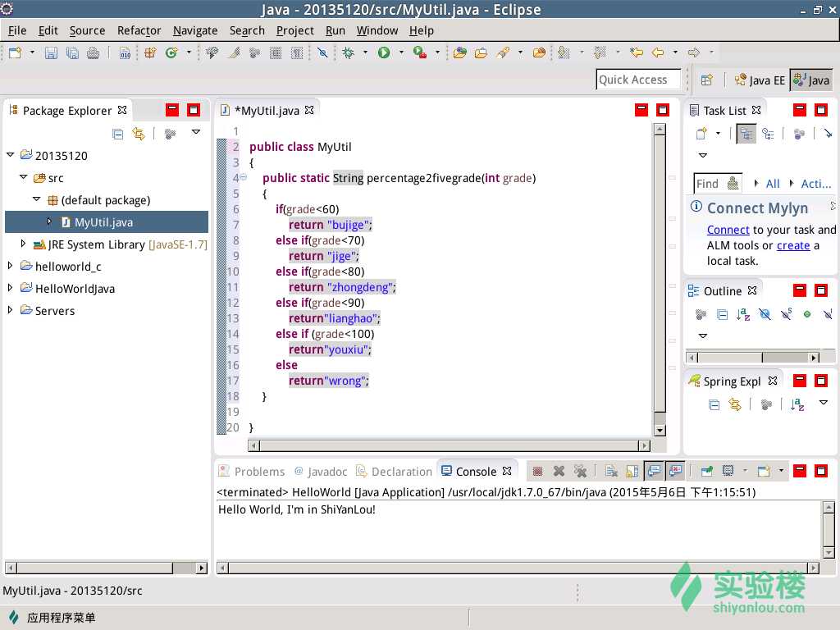Click the New file toolbar icon
Image resolution: width=840 pixels, height=630 pixels.
15,52
